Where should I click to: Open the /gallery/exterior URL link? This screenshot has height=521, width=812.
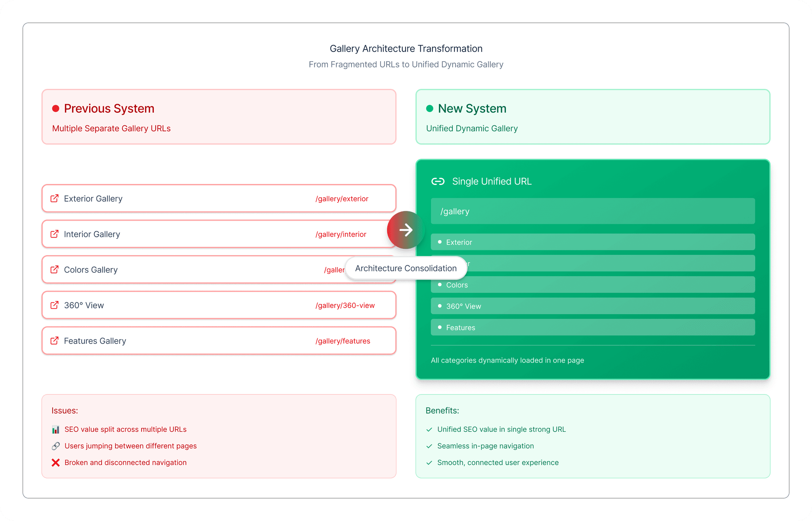342,199
